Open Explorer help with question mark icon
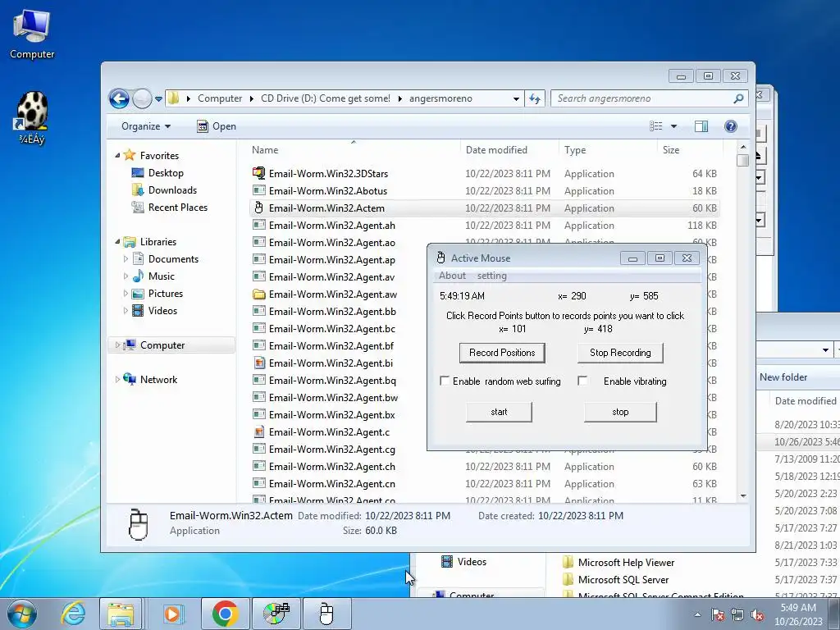The width and height of the screenshot is (840, 630). [730, 126]
